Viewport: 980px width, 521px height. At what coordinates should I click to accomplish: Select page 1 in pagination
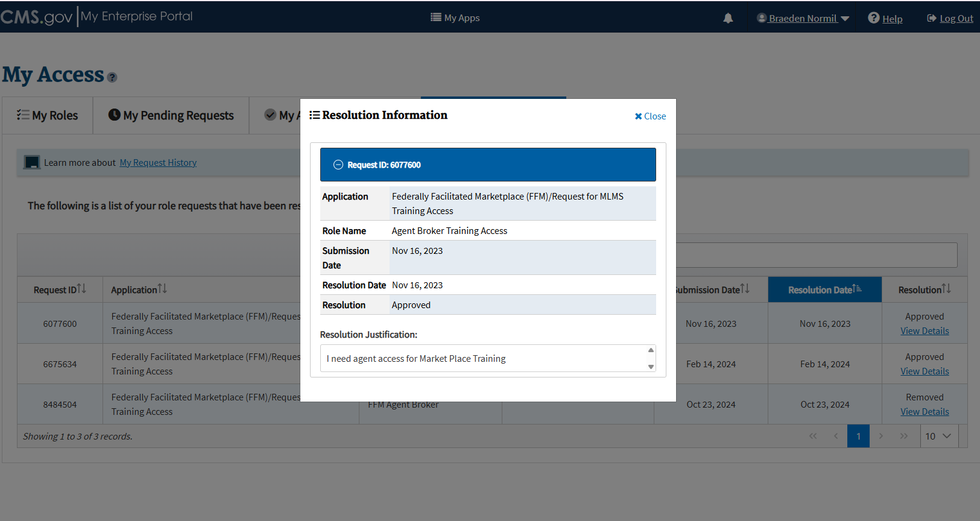(x=858, y=436)
